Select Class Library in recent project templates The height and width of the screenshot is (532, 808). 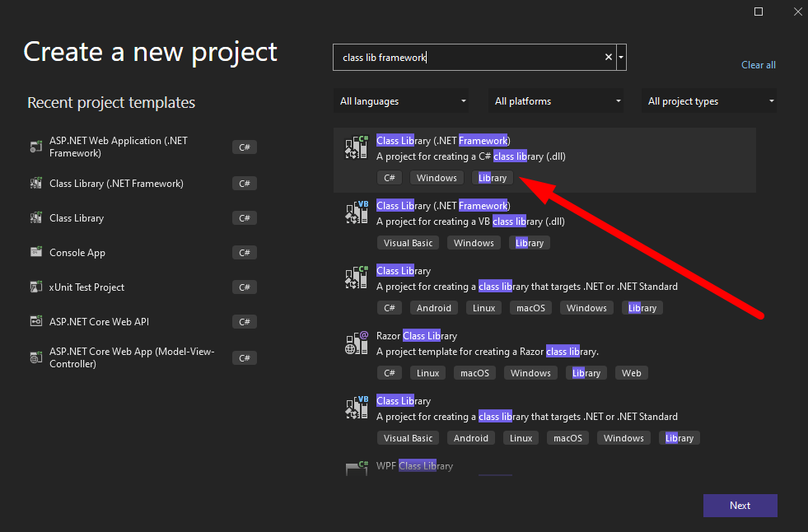pyautogui.click(x=77, y=218)
